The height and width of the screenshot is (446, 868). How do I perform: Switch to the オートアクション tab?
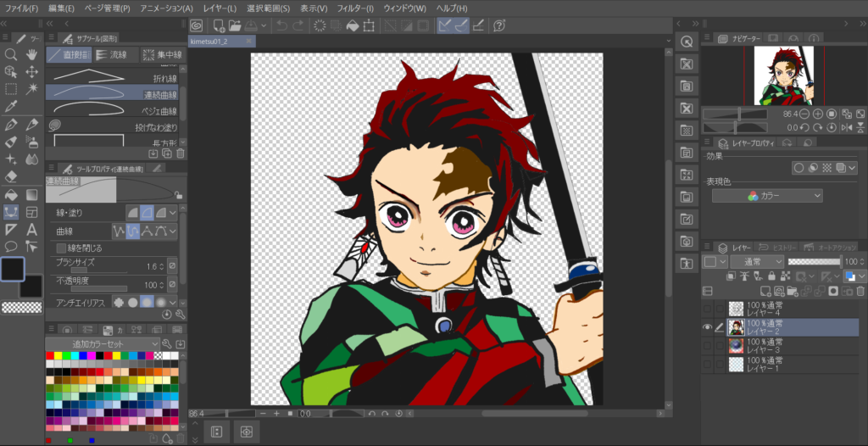pyautogui.click(x=830, y=247)
